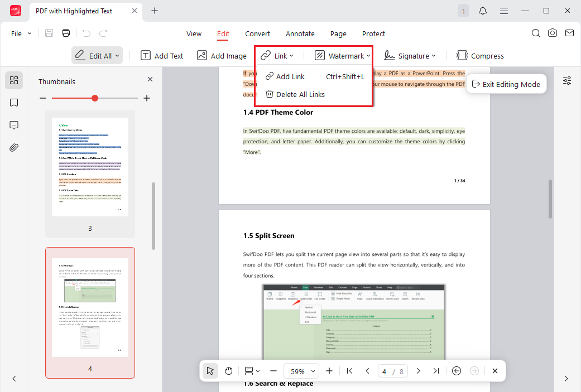Go back to the previous view

(x=457, y=371)
